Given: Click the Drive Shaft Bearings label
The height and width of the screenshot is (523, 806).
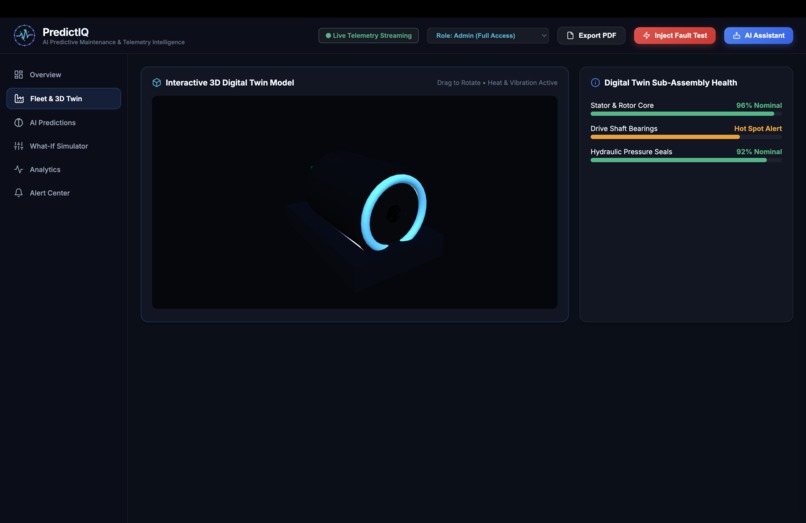Looking at the screenshot, I should (624, 129).
